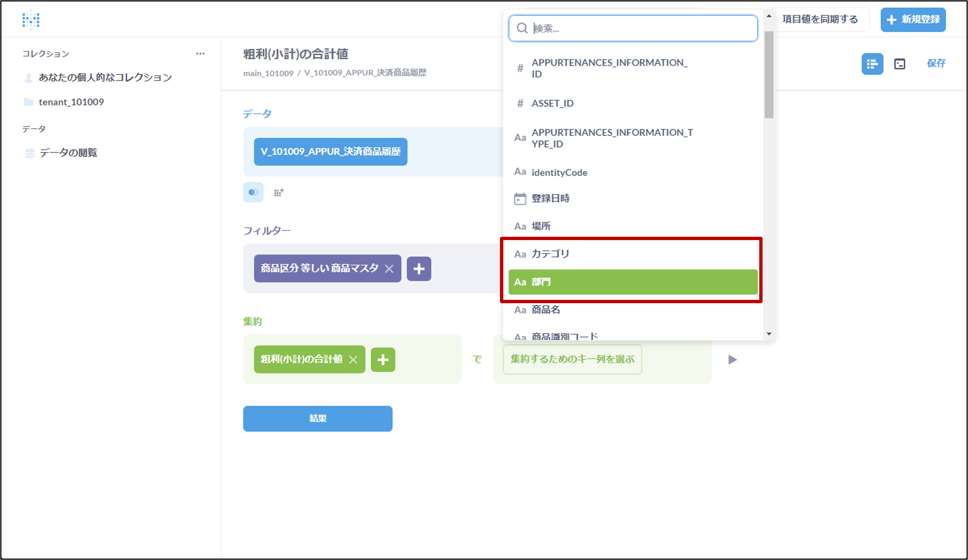Screen dimensions: 968x560
Task: Click the Metabase logo icon
Action: 31,20
